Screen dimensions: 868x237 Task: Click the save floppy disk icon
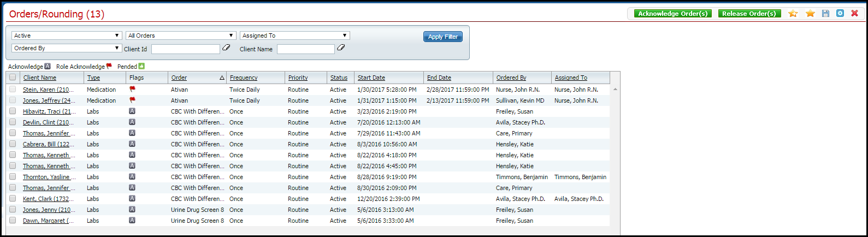(x=825, y=14)
